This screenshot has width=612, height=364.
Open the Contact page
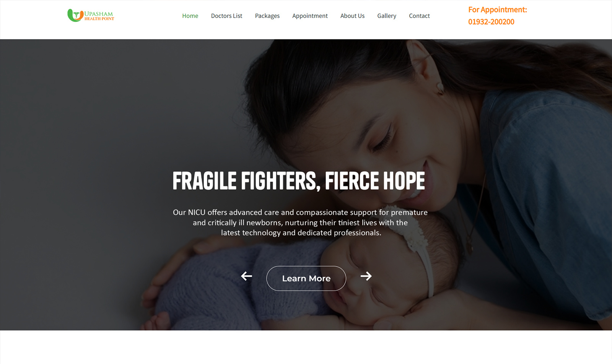tap(419, 16)
